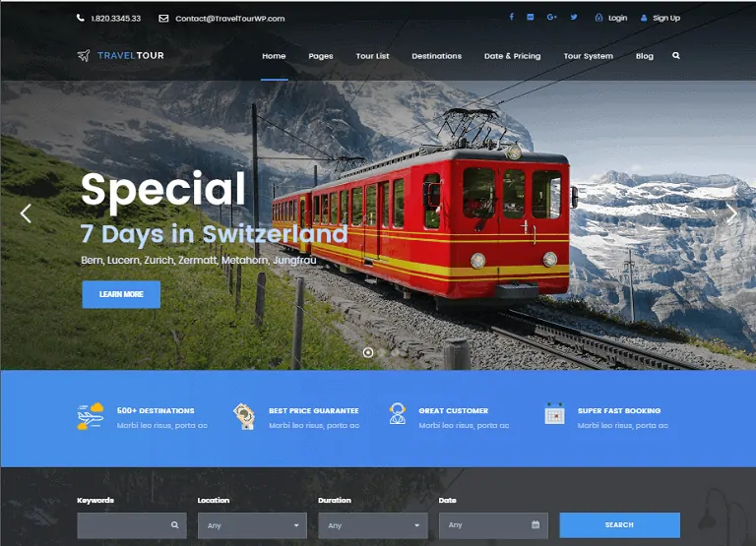The image size is (756, 546).
Task: Click the SUPER FAST BOOKING heading
Action: (619, 410)
